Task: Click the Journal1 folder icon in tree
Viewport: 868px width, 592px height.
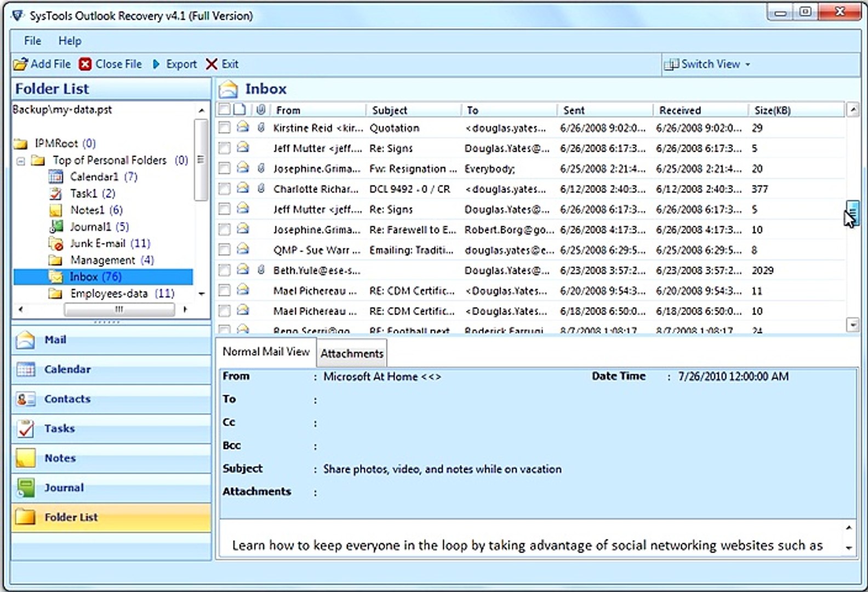Action: click(56, 226)
